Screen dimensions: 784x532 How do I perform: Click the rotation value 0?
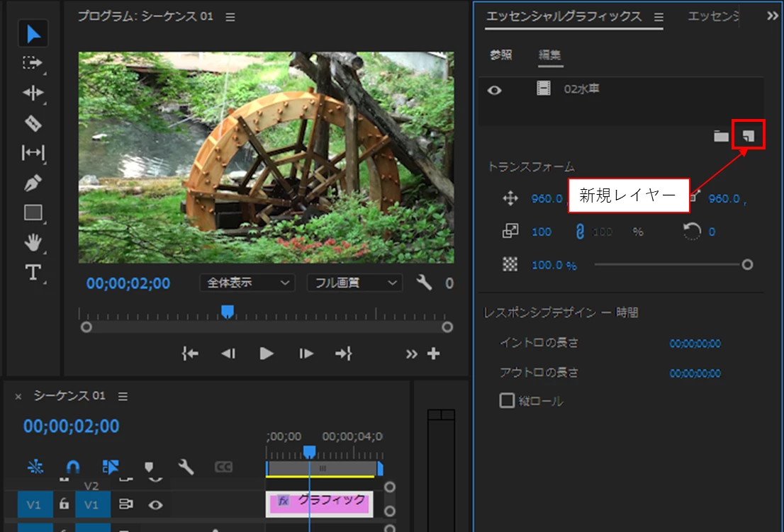tap(712, 232)
